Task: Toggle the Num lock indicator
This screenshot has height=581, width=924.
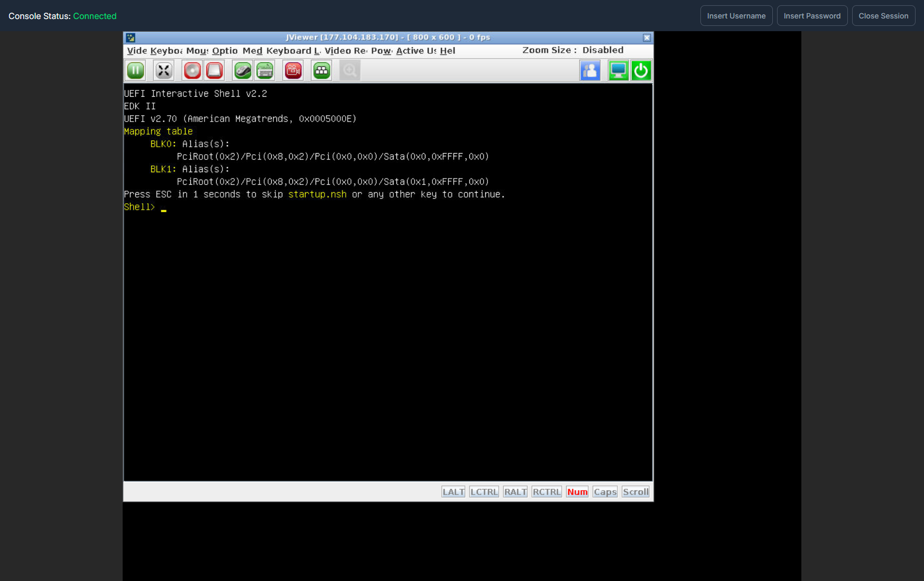Action: [x=577, y=492]
